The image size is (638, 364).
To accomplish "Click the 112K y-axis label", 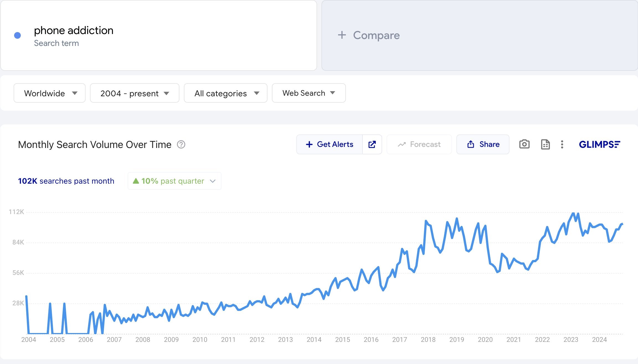I will coord(16,212).
